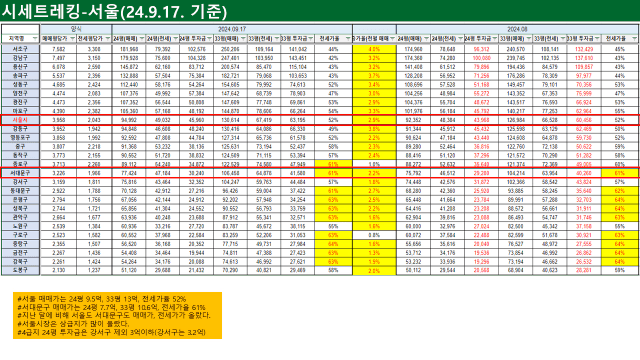
Task: Open the 매매평당가 filter dropdown arrow
Action: pos(72,38)
